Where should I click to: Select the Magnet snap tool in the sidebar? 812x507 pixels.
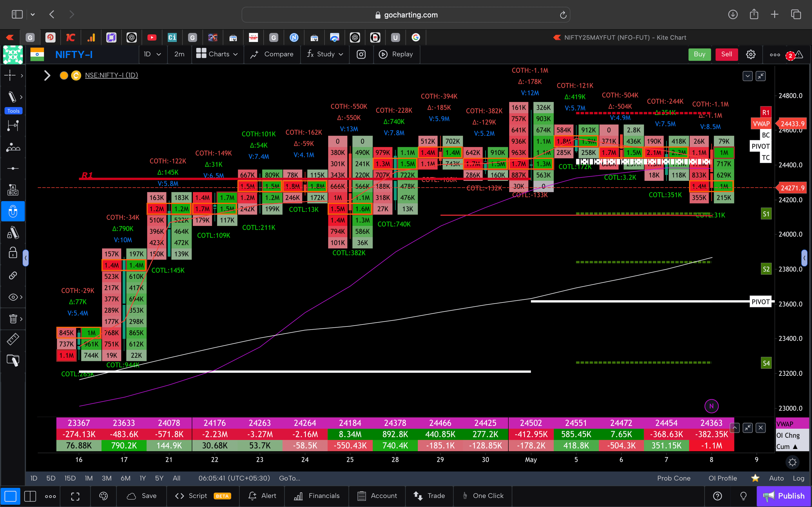tap(13, 211)
